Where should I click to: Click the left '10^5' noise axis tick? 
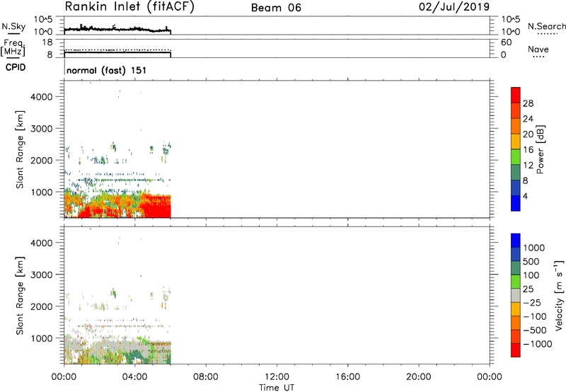tap(43, 20)
